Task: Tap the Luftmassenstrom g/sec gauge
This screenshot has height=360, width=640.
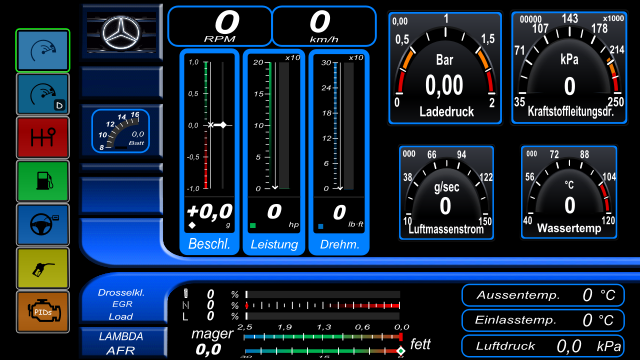Action: coord(447,192)
